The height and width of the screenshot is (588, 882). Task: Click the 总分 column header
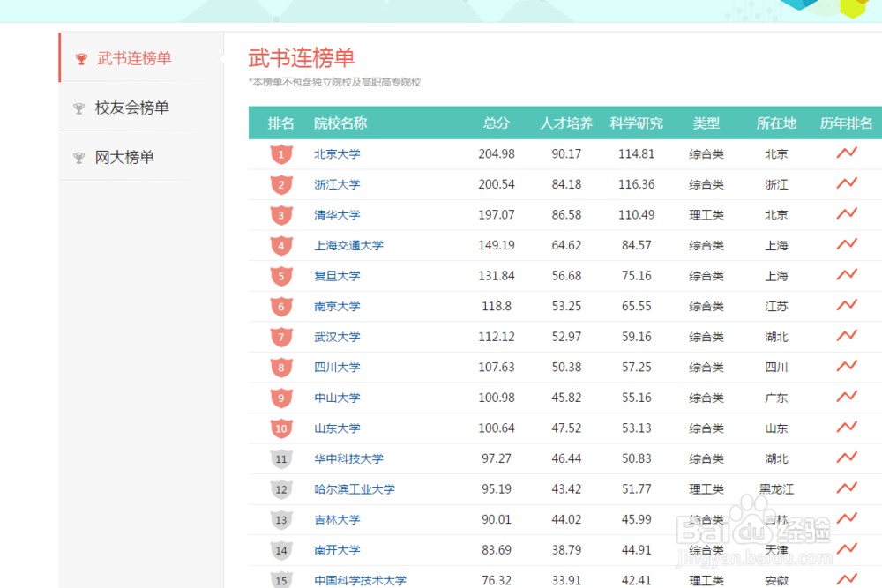(496, 123)
